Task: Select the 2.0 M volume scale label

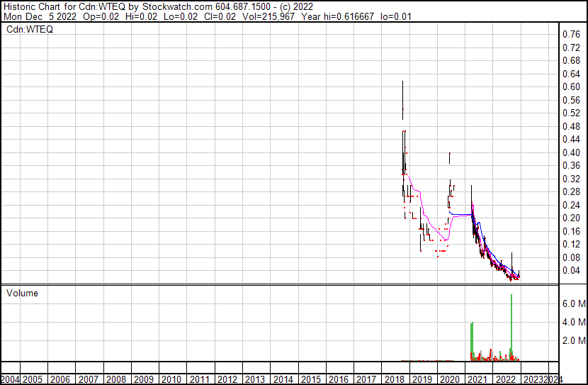Action: coord(572,340)
